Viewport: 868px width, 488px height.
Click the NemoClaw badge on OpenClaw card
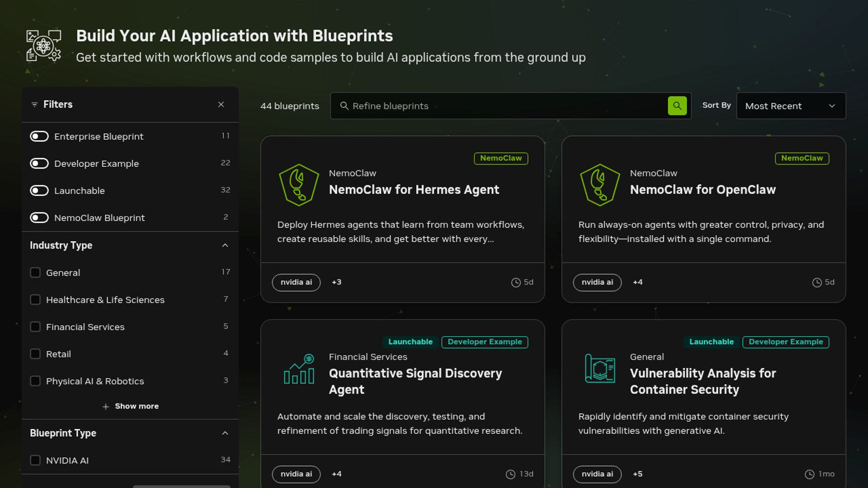tap(802, 158)
